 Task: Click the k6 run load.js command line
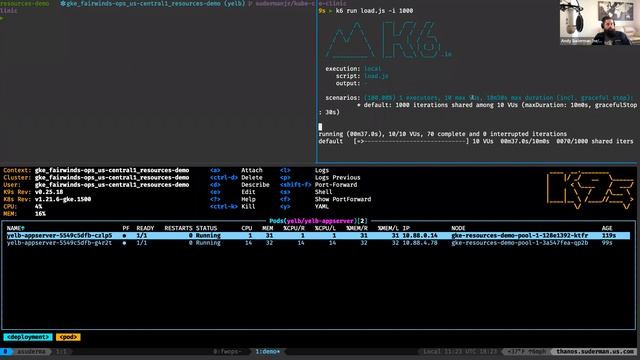coord(374,11)
